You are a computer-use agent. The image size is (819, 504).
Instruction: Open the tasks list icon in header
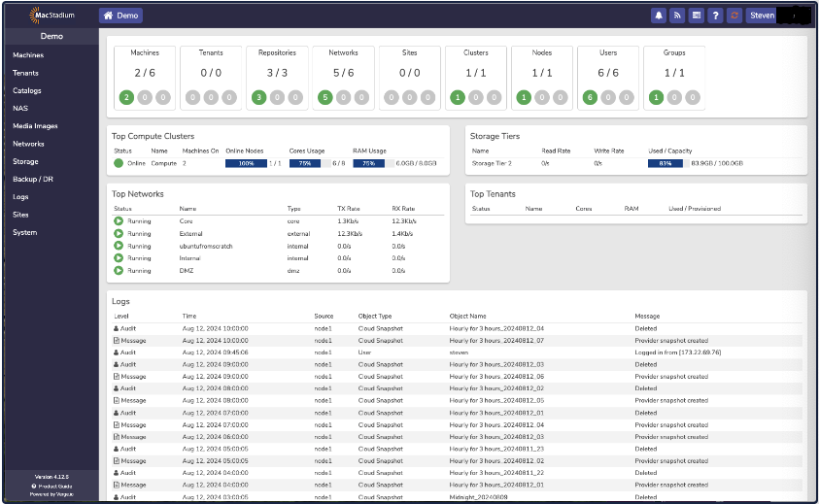pos(696,16)
